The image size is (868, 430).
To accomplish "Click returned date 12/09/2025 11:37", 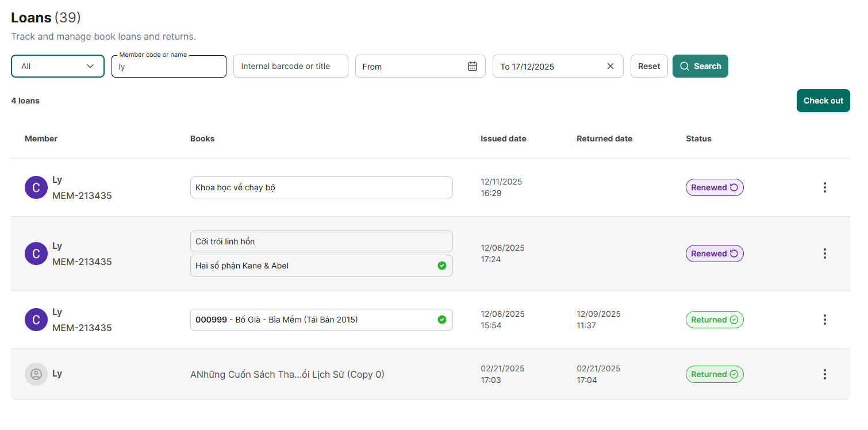I will pos(598,320).
